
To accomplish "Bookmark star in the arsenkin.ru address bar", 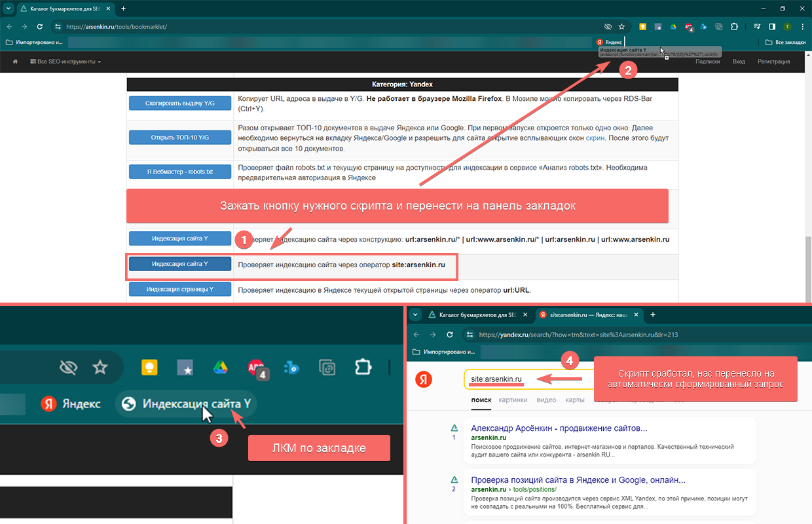I will 621,27.
